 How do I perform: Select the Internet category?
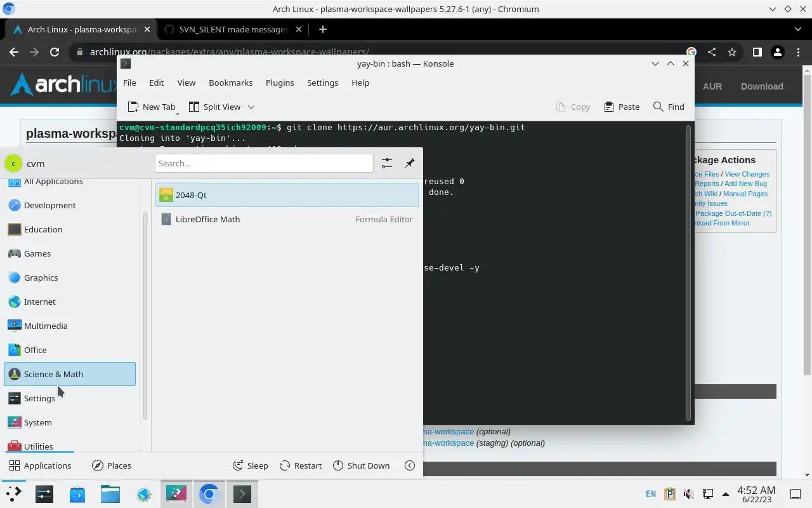click(70, 302)
